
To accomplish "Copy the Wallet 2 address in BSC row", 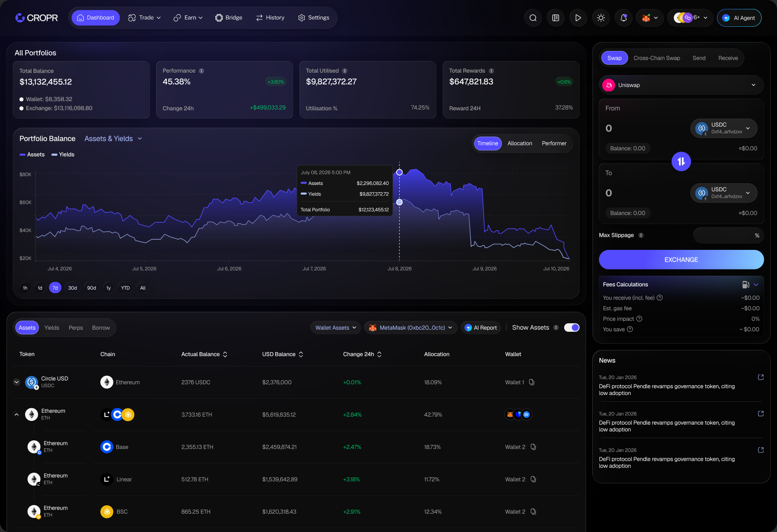I will point(533,512).
